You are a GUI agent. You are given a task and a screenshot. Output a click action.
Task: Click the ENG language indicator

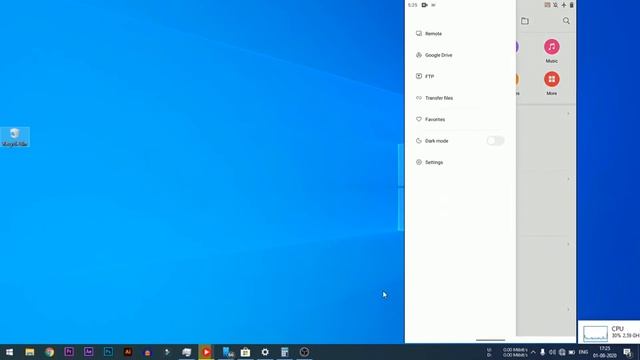point(584,352)
